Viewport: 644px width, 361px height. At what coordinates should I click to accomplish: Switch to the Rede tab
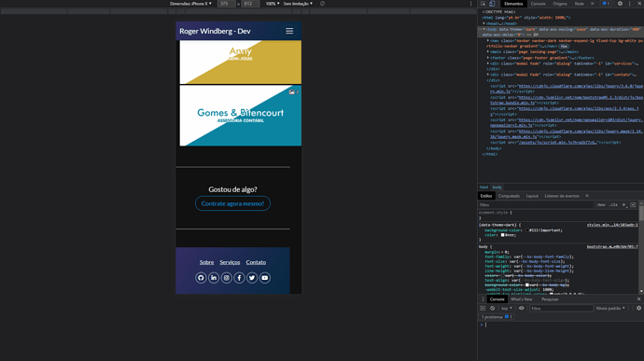point(579,4)
